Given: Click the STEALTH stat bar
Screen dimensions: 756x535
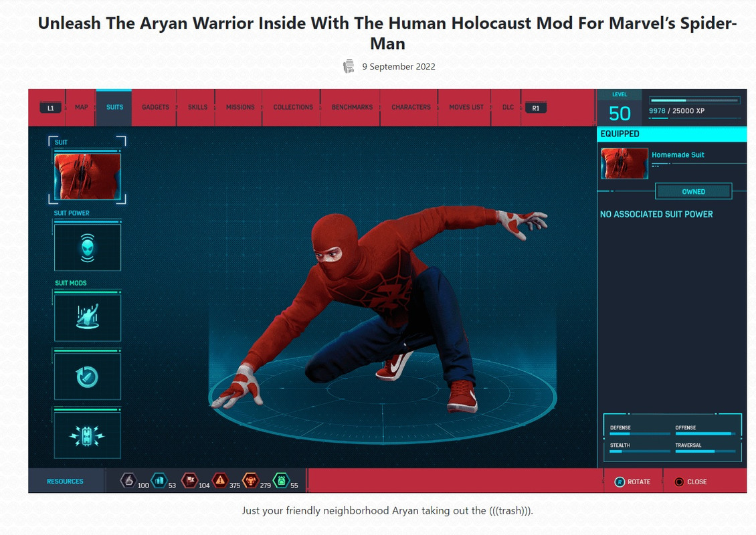Looking at the screenshot, I should point(640,451).
